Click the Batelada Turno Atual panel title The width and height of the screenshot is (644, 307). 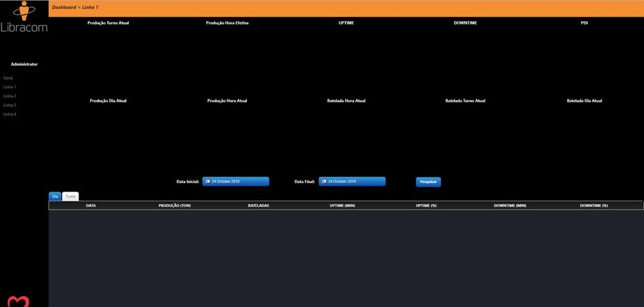tap(465, 101)
